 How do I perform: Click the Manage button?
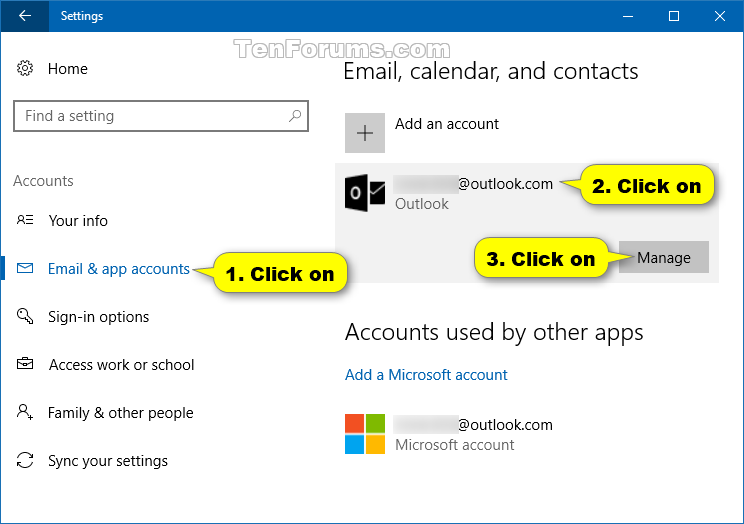663,257
